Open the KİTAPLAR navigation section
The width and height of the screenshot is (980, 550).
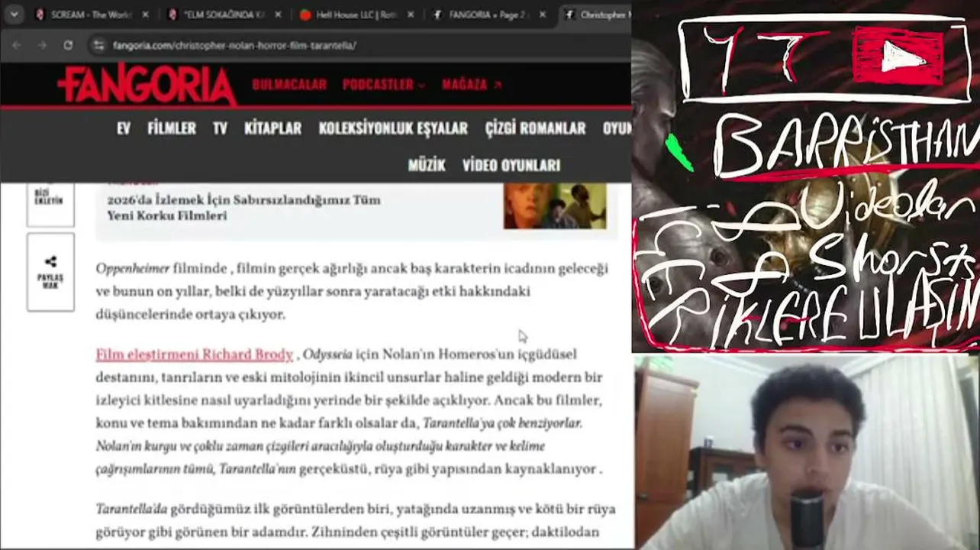272,128
